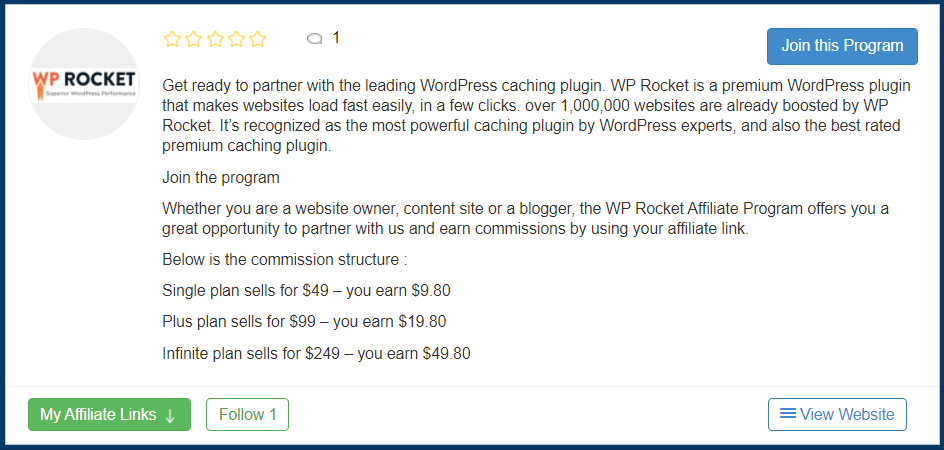Click the fourth rating star

[x=236, y=39]
